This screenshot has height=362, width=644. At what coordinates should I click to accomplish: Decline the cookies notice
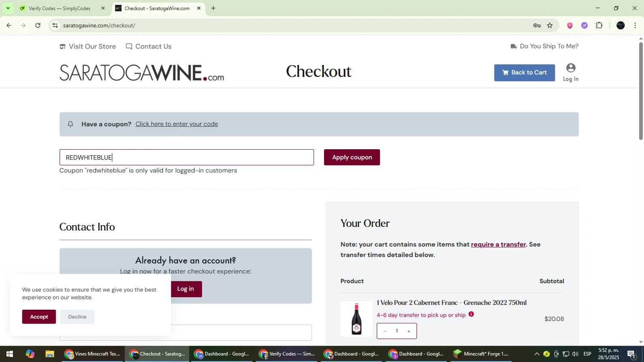pos(77,317)
